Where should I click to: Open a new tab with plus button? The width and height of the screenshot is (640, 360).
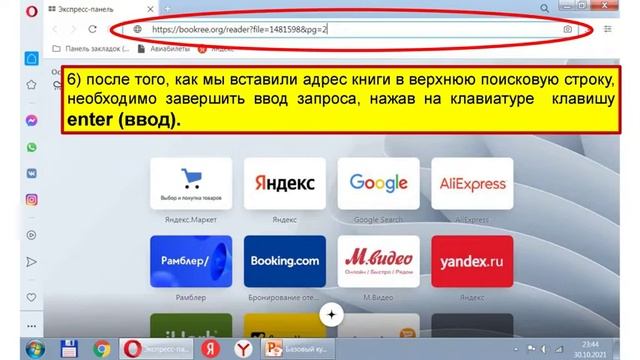pos(168,9)
